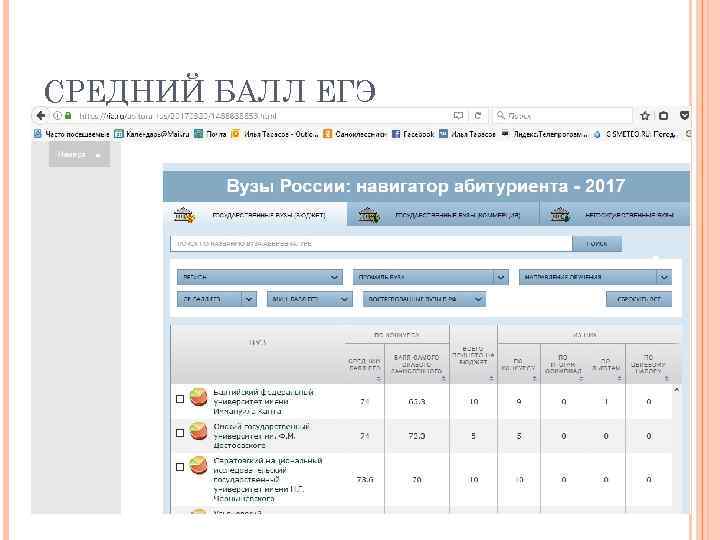Click the browser URL address field

coord(262,116)
